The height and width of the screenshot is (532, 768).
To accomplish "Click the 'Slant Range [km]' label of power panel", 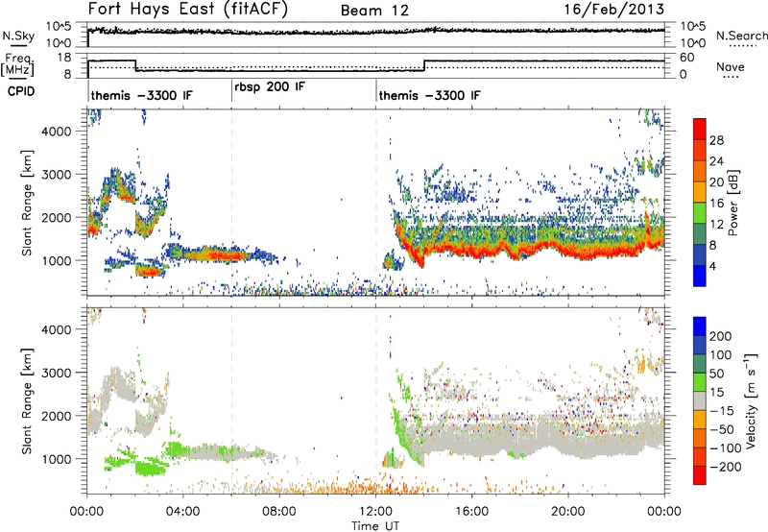I will (27, 203).
